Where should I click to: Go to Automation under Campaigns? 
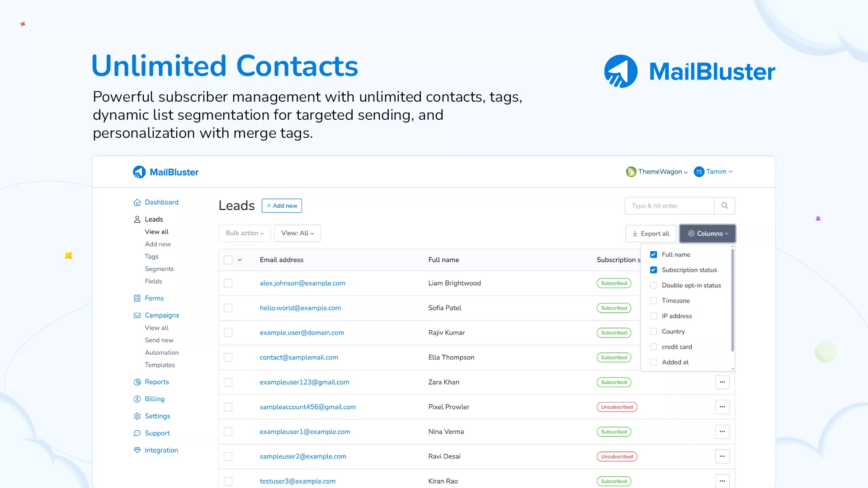tap(161, 352)
